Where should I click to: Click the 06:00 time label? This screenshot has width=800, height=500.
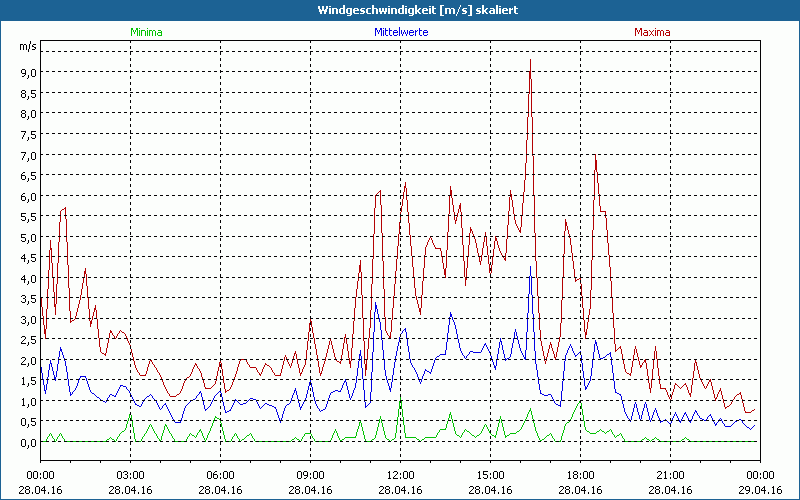click(220, 476)
